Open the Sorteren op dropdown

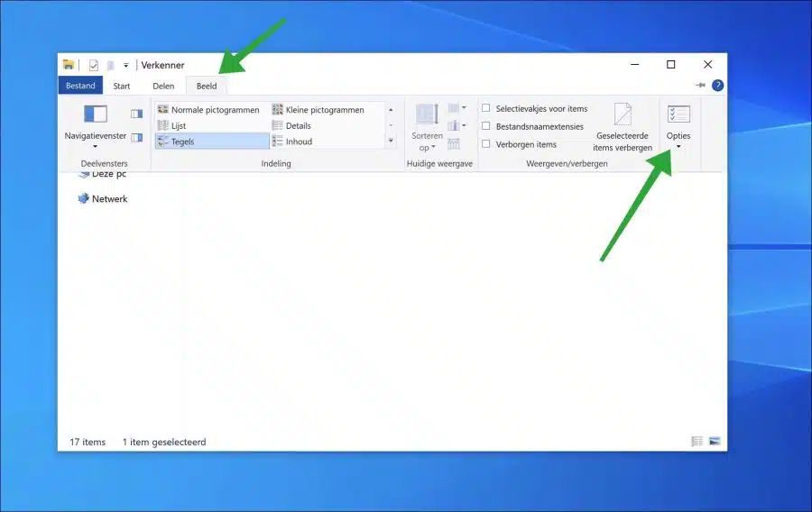coord(428,128)
